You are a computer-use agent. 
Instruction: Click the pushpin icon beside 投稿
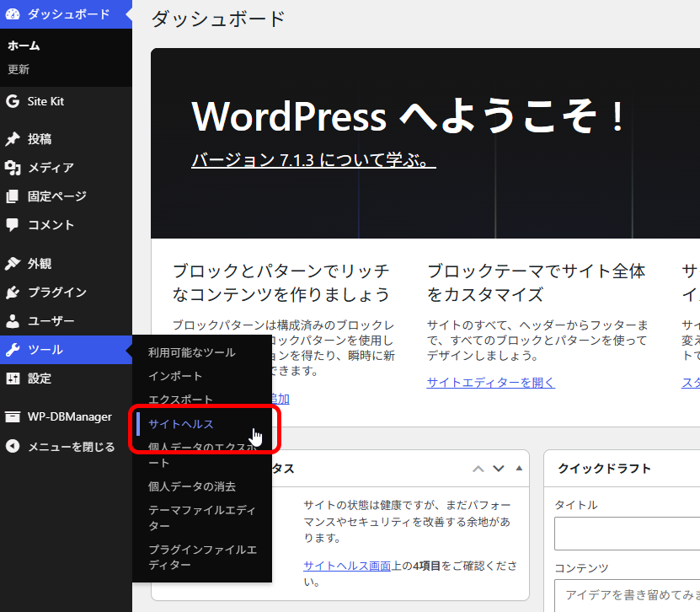click(x=13, y=139)
